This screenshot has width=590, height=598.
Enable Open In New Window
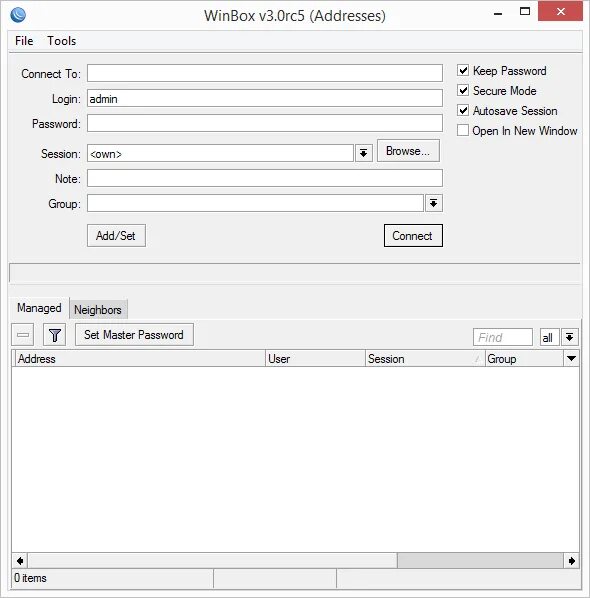coord(463,130)
